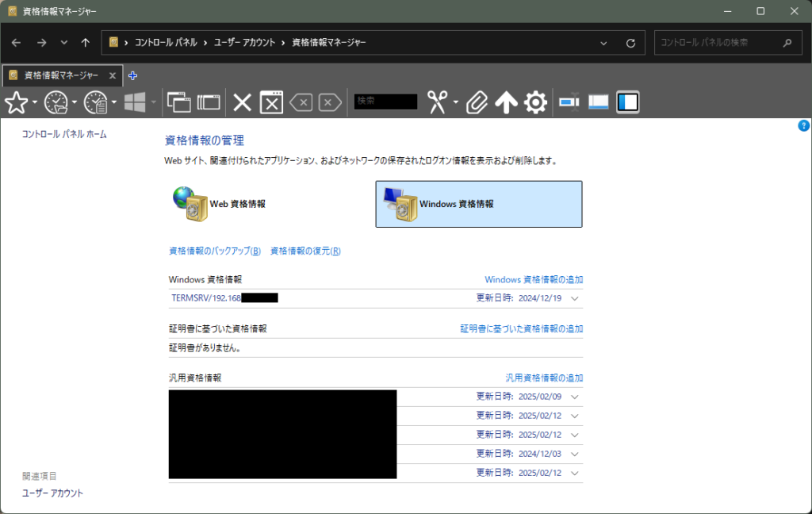Open コントロール パネル ホーム link
The image size is (812, 514).
[64, 134]
